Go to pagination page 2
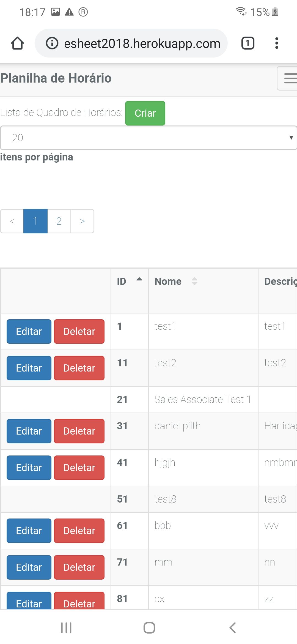This screenshot has width=297, height=644. 59,221
